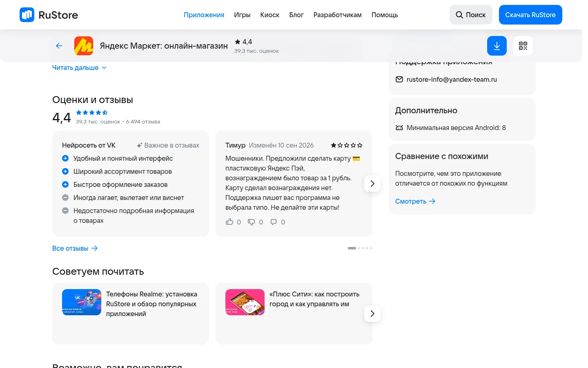This screenshot has height=368, width=588.
Task: Open all reviews via Все отзывы
Action: point(75,248)
